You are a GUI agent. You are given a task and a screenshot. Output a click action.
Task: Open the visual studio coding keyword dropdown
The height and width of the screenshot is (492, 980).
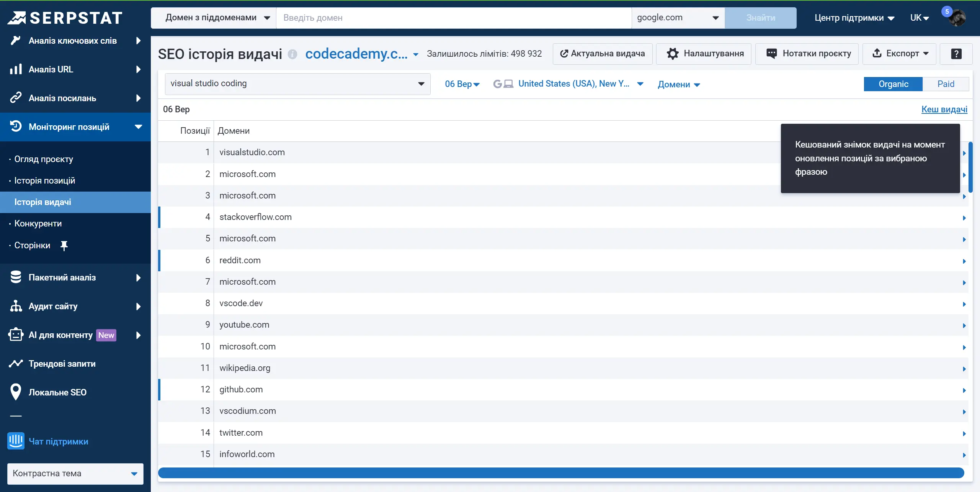click(x=297, y=84)
